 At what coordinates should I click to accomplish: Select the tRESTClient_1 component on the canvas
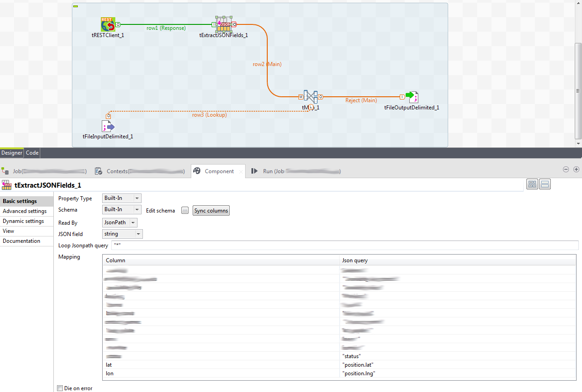[108, 25]
